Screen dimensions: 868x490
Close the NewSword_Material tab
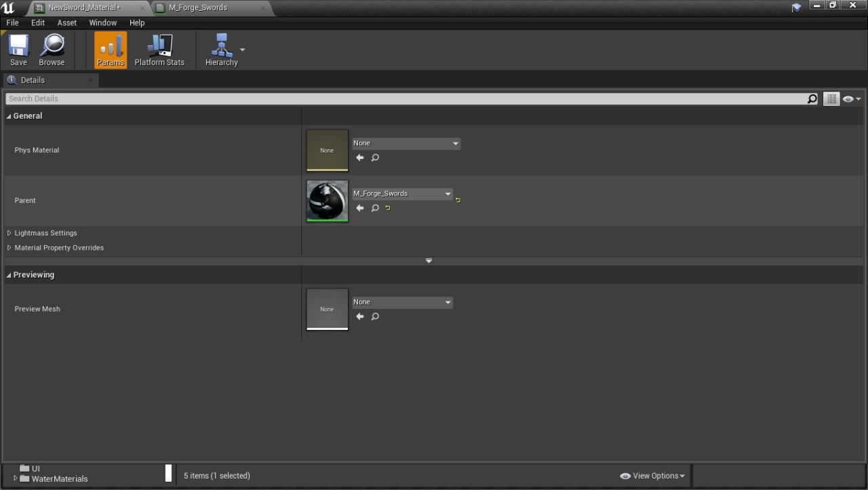point(142,7)
